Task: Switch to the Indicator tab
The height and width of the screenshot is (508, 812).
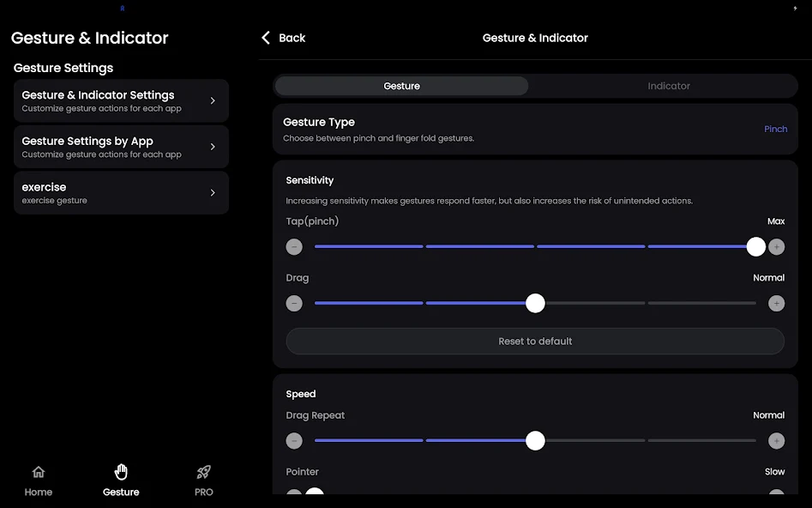Action: pos(668,86)
